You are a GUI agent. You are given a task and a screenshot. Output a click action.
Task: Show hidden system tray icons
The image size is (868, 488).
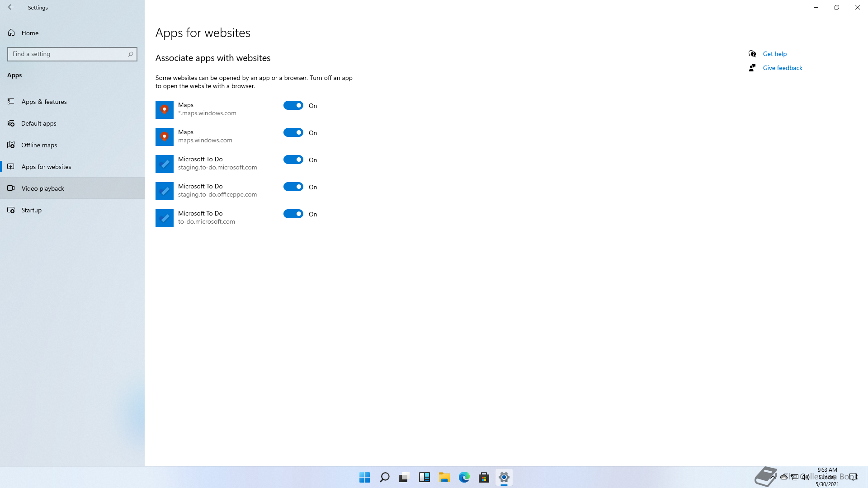(774, 477)
